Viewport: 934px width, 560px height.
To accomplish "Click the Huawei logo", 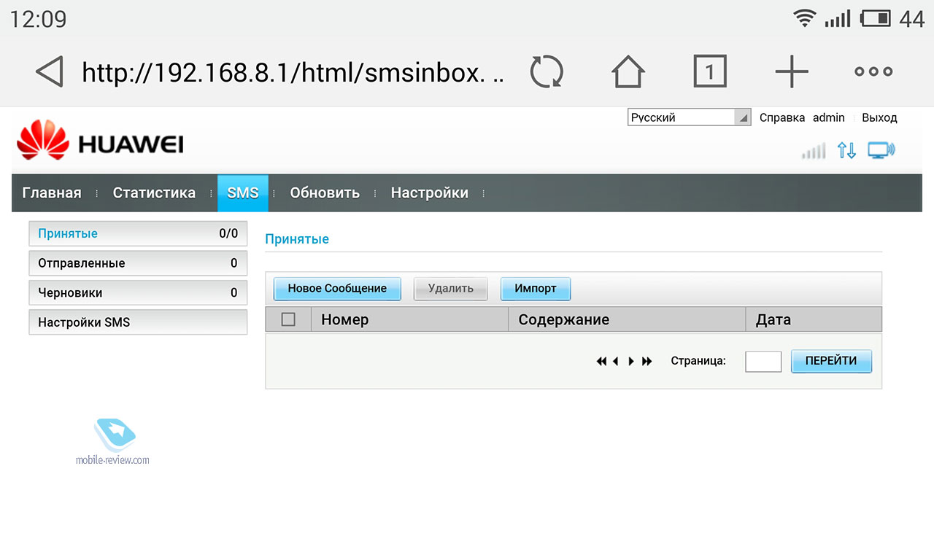I will tap(100, 141).
